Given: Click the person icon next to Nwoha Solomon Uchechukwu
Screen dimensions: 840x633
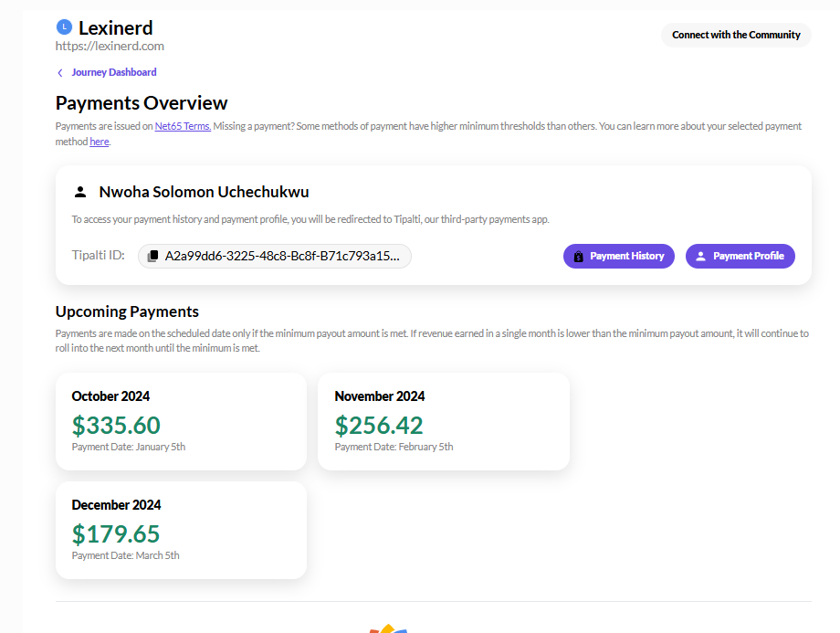Looking at the screenshot, I should tap(80, 192).
